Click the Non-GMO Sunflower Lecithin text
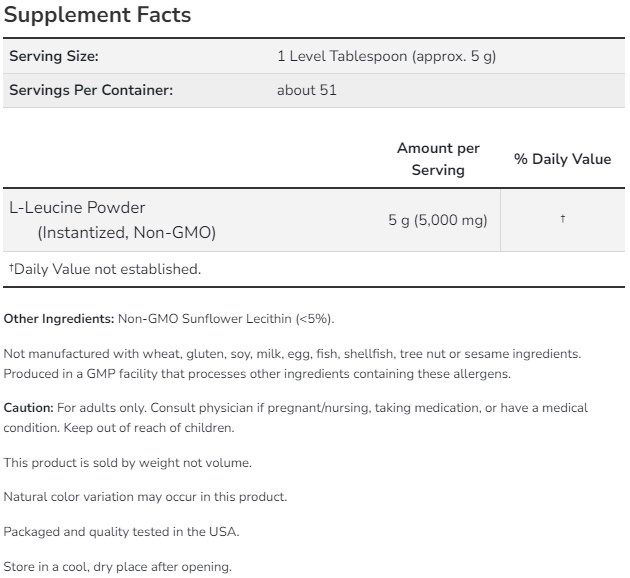This screenshot has width=630, height=578. tap(226, 319)
